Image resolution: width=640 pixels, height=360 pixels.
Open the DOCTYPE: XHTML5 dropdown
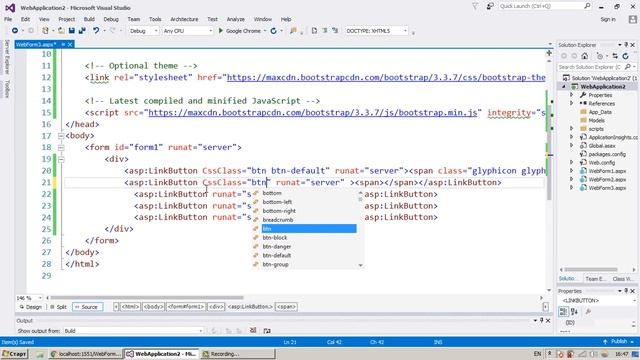[376, 31]
